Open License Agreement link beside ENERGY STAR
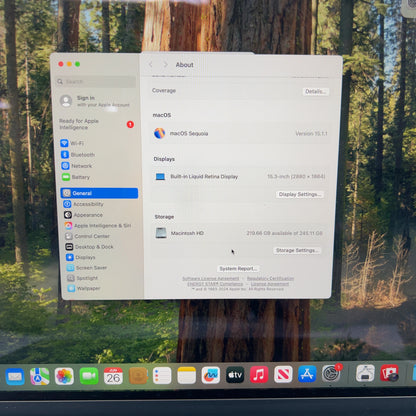The height and width of the screenshot is (416, 416). pos(270,284)
